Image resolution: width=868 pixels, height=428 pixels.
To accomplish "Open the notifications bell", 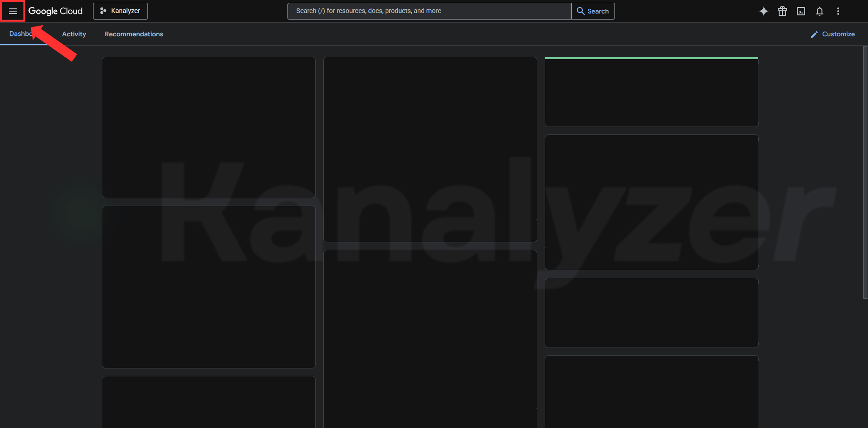I will click(x=820, y=11).
